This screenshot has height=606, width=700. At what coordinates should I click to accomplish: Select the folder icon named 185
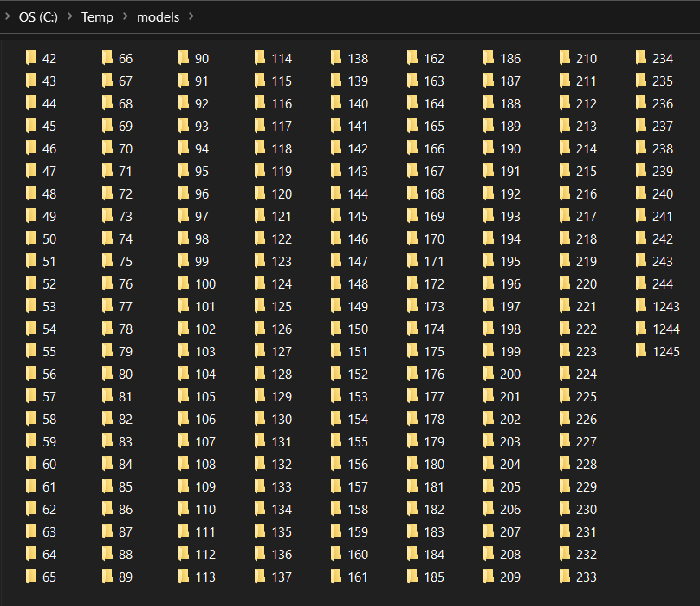pos(412,577)
